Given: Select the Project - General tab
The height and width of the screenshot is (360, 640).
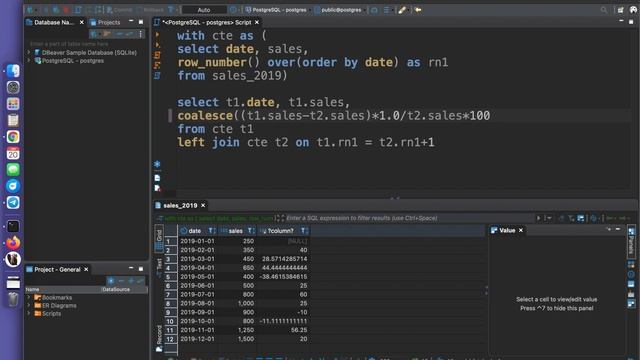Looking at the screenshot, I should pos(57,269).
